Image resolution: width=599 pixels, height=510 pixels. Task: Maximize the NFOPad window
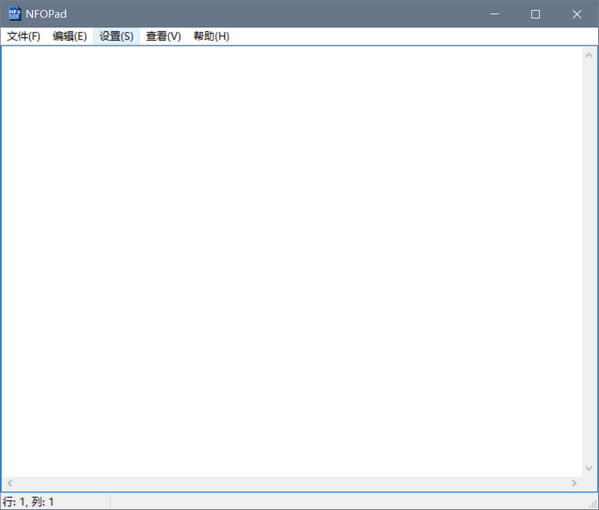click(x=536, y=14)
